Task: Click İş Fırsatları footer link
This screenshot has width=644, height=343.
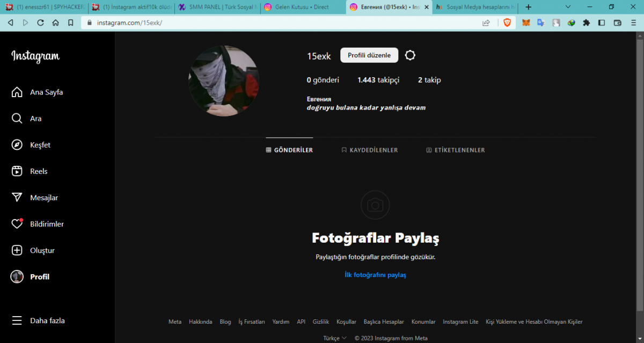Action: coord(252,322)
